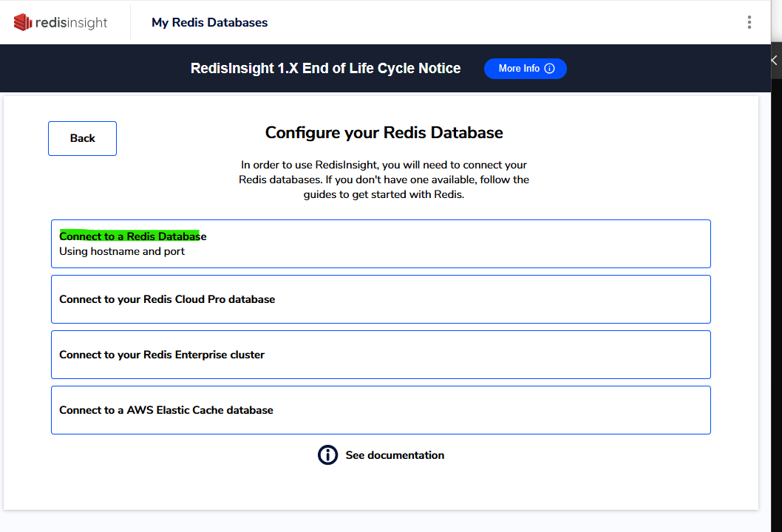Screen dimensions: 782x532
Task: Click the info icon beside See documentation
Action: (x=327, y=454)
